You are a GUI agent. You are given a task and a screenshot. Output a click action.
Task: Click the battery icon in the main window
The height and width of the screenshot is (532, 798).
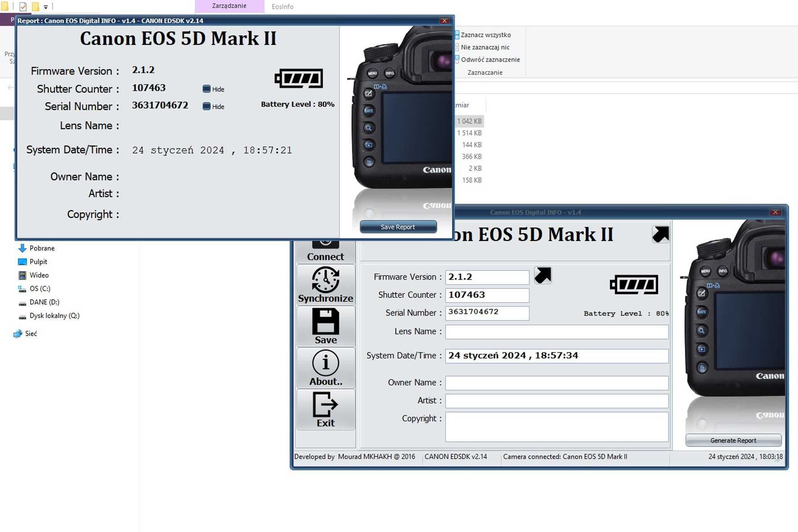634,285
